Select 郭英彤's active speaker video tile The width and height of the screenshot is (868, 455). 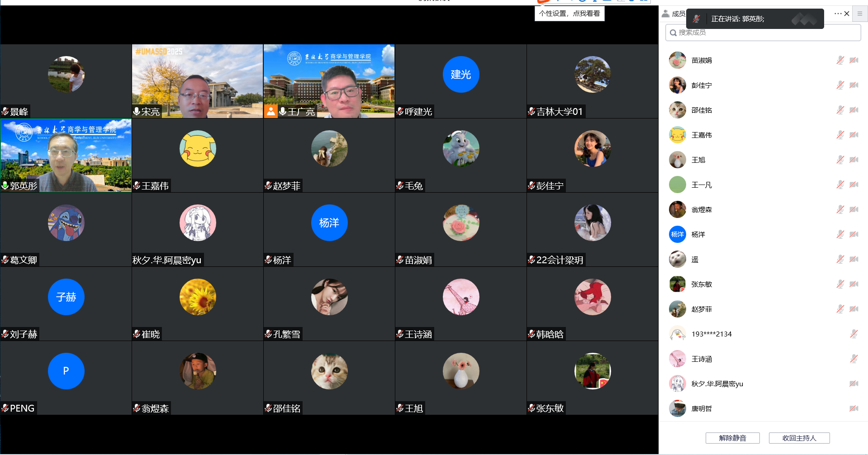[66, 155]
